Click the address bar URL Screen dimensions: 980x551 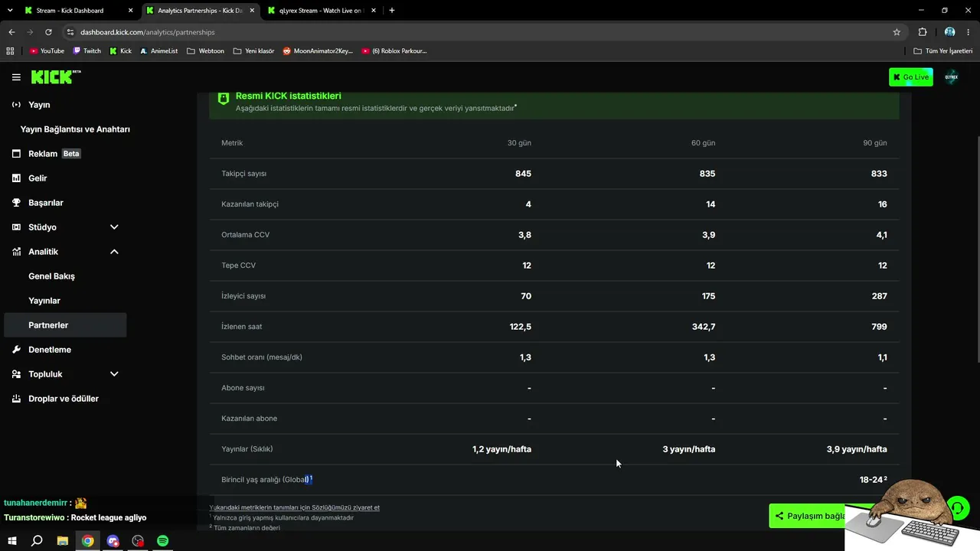tap(148, 32)
